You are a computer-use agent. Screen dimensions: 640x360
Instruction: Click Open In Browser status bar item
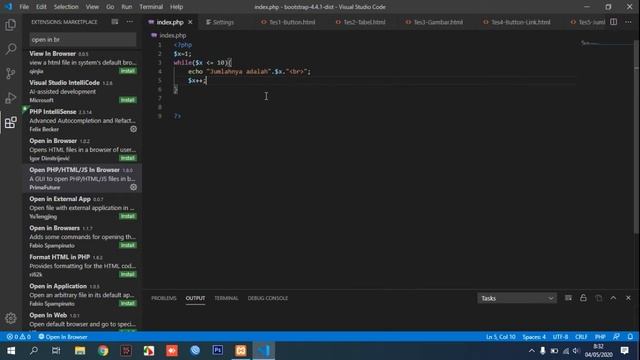(63, 337)
